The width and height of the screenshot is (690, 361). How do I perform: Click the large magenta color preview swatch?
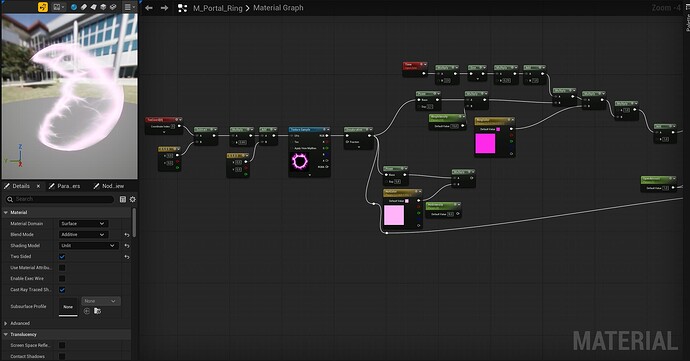[485, 144]
